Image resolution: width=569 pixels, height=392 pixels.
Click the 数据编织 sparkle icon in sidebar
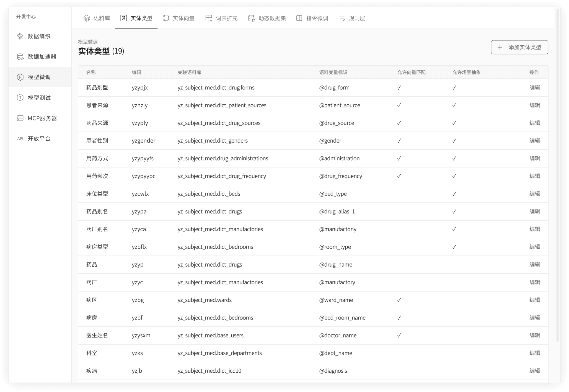[x=20, y=36]
